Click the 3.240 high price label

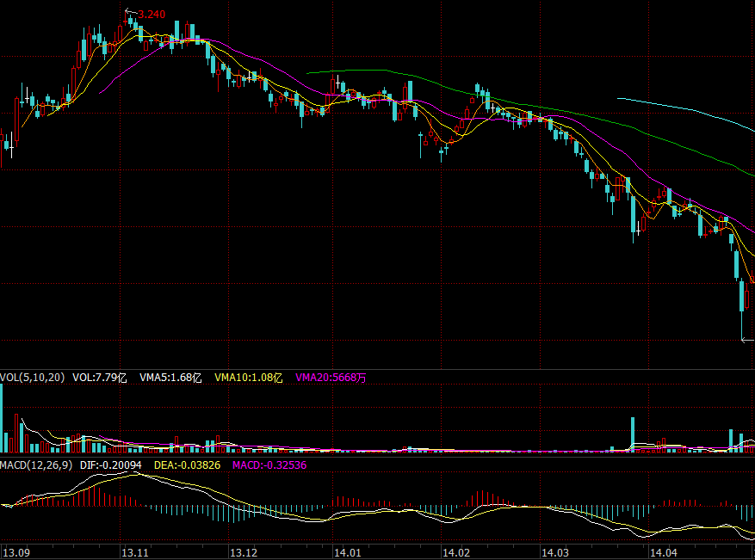pyautogui.click(x=152, y=15)
